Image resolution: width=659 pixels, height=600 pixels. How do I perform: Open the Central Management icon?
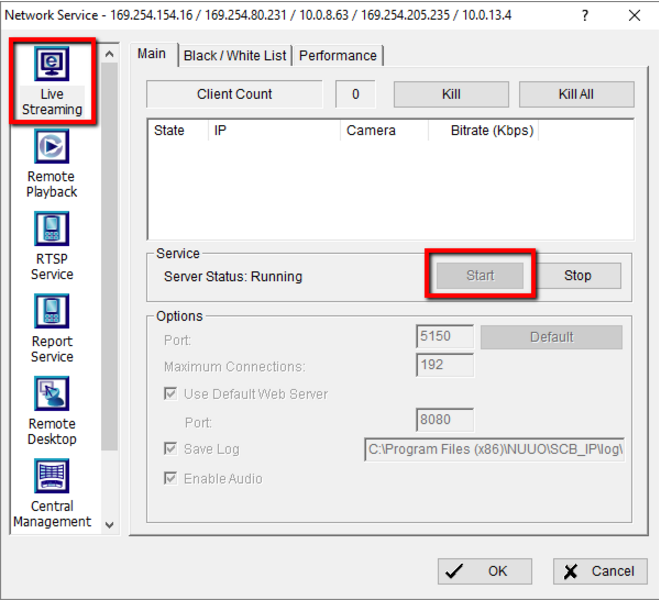pos(51,478)
